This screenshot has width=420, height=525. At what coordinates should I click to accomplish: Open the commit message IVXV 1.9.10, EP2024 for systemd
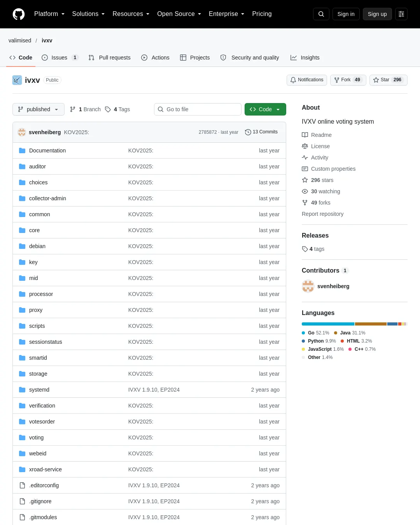(x=154, y=390)
